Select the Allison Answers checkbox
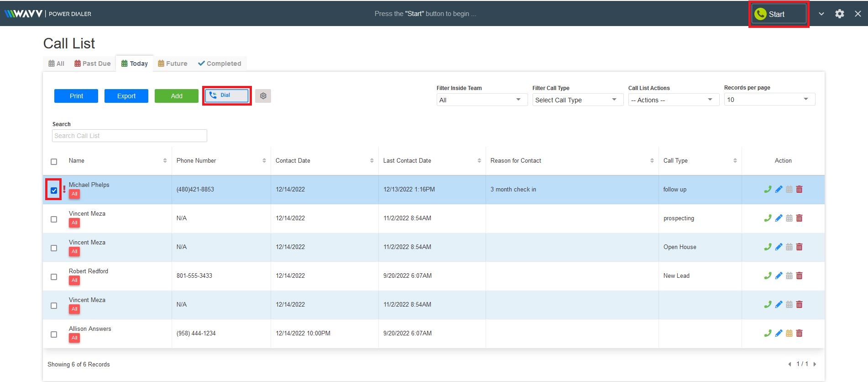The height and width of the screenshot is (382, 868). pyautogui.click(x=54, y=334)
